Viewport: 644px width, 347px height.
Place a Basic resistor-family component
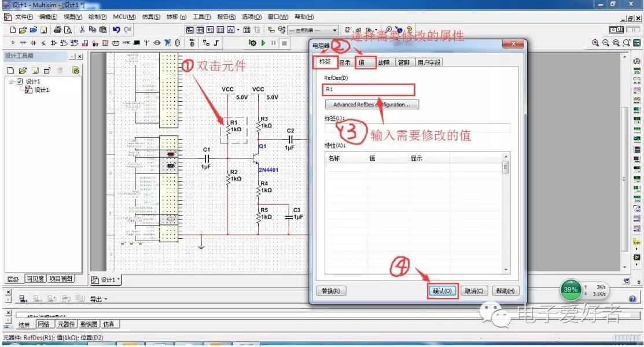[23, 43]
